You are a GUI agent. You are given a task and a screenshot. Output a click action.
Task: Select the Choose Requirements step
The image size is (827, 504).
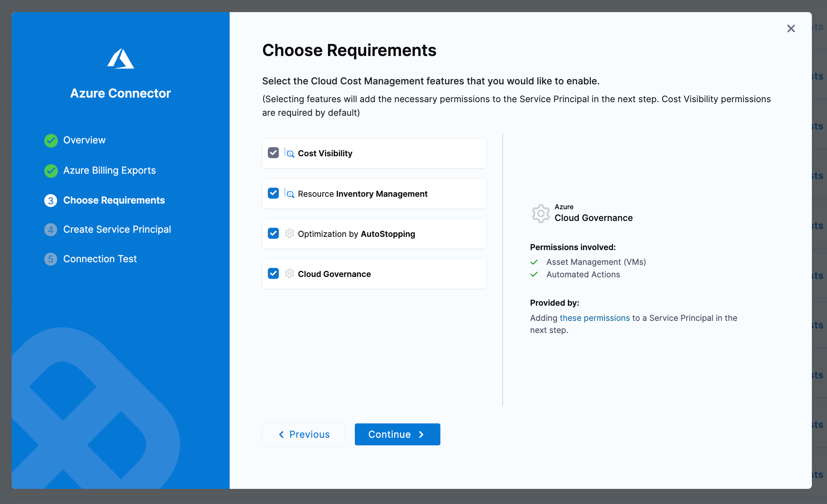(114, 200)
